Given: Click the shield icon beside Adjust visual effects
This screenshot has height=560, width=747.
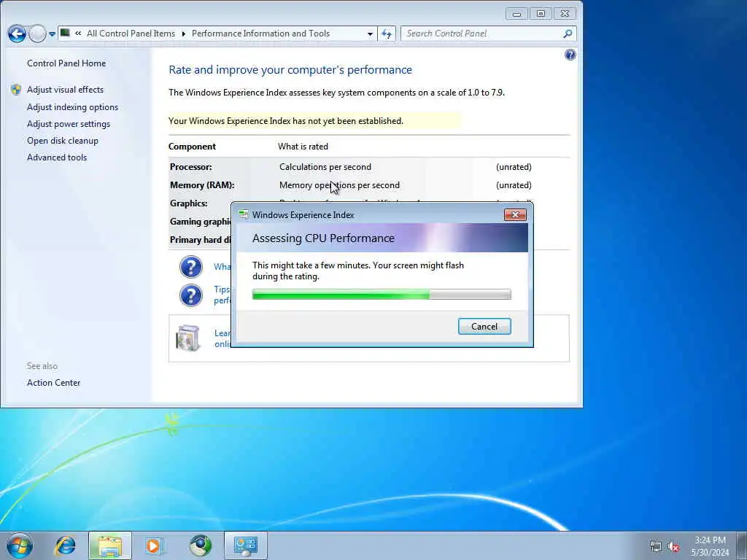Looking at the screenshot, I should click(x=16, y=90).
